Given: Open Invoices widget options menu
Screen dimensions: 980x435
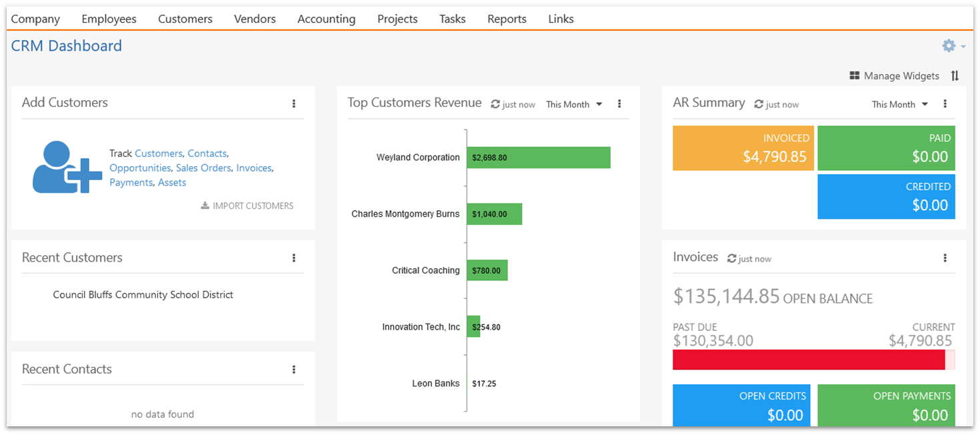Looking at the screenshot, I should pos(945,258).
